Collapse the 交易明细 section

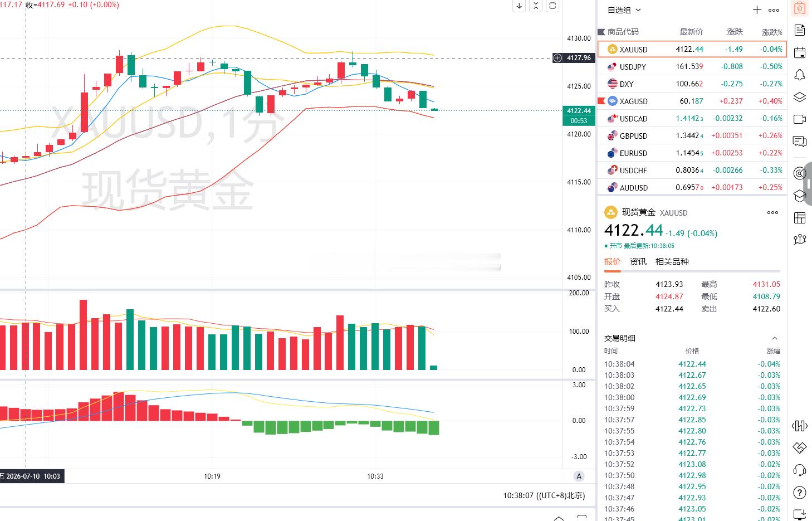(x=774, y=338)
